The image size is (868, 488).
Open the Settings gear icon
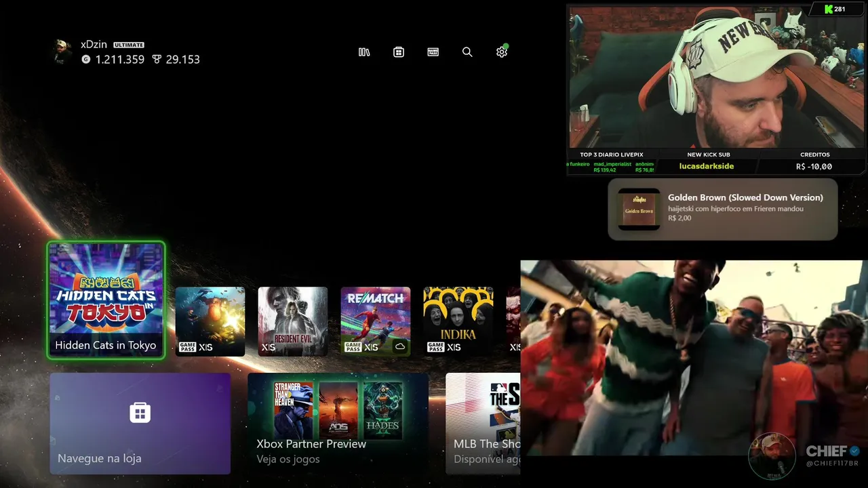502,52
